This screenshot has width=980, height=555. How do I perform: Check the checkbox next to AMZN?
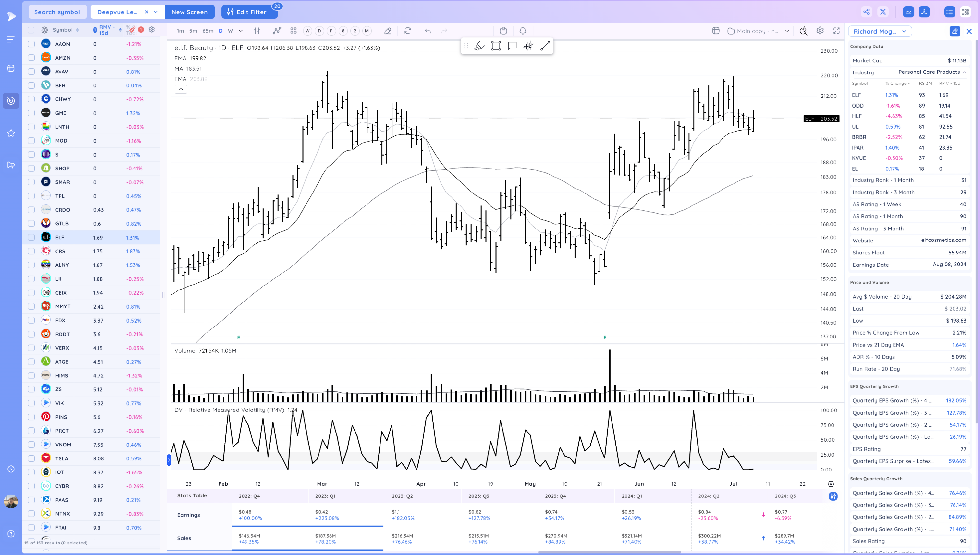coord(31,58)
